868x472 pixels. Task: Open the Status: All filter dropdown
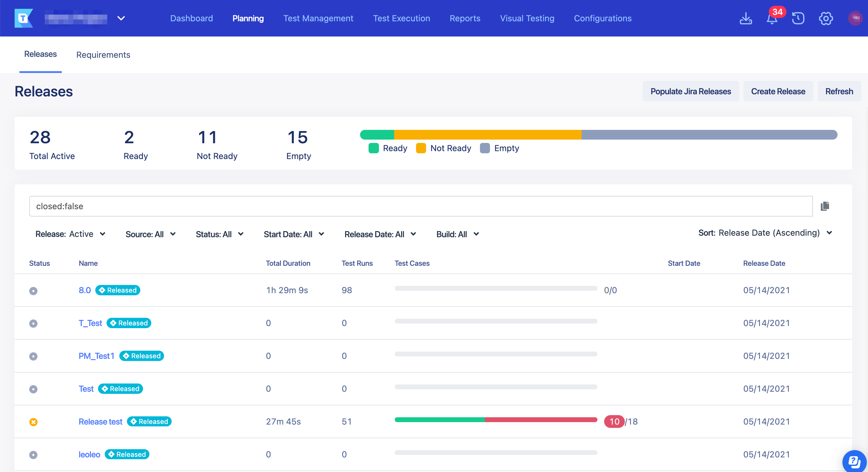pyautogui.click(x=219, y=234)
